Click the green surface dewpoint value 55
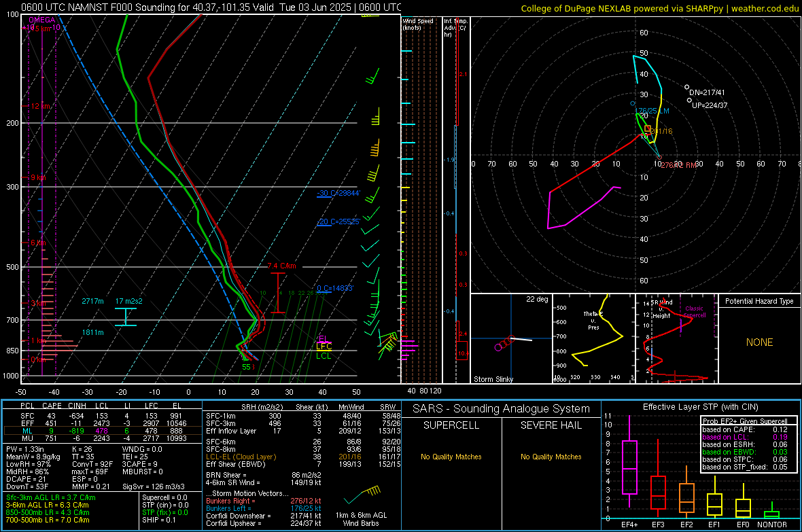The image size is (802, 532). [x=247, y=367]
